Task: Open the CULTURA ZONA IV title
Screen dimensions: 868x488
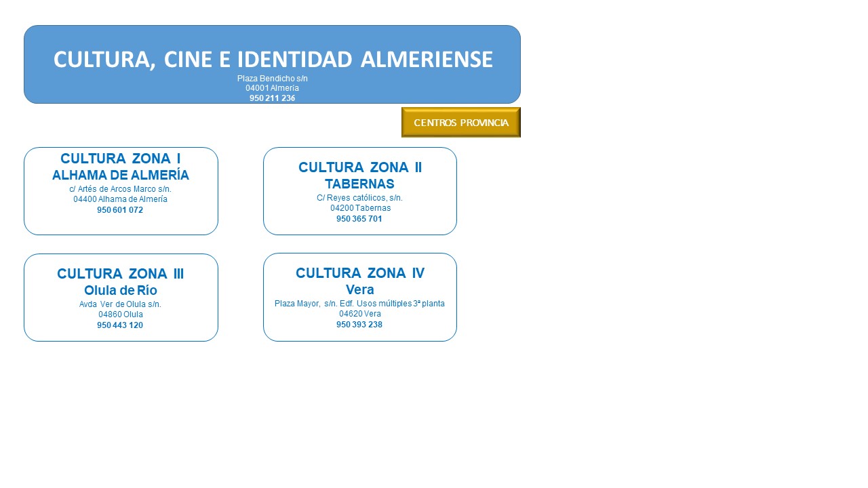Action: (360, 273)
